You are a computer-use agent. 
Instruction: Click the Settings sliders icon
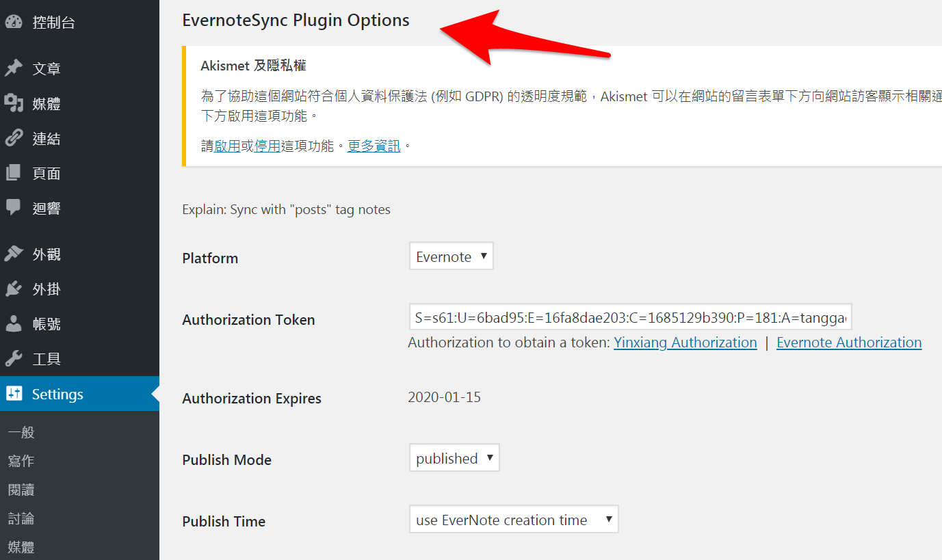click(14, 394)
